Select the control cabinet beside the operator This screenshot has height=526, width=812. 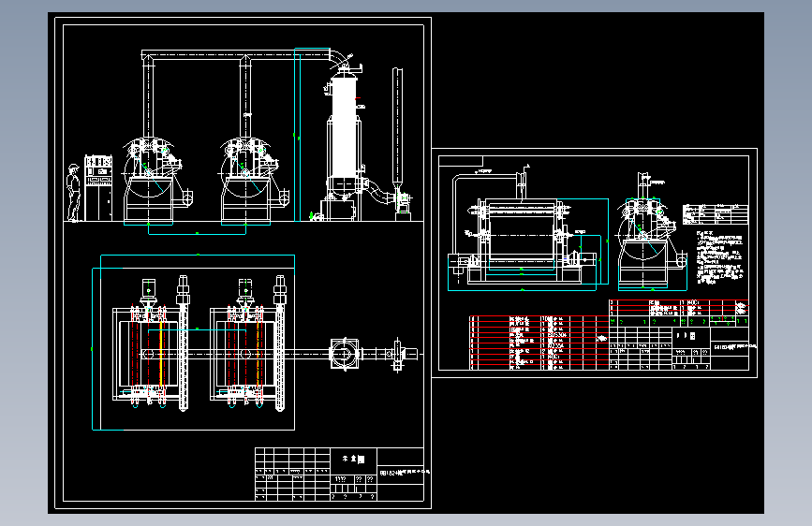coord(98,187)
